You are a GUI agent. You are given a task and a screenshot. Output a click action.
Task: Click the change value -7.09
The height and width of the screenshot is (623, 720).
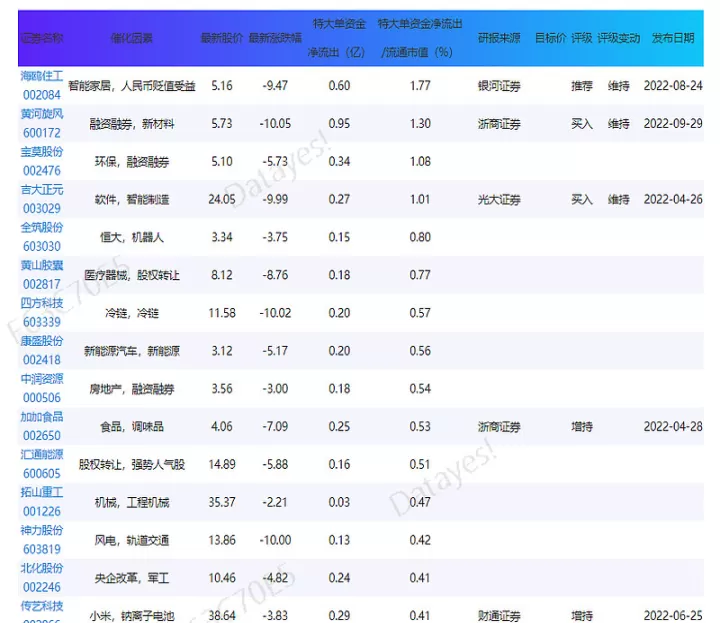[x=275, y=427]
